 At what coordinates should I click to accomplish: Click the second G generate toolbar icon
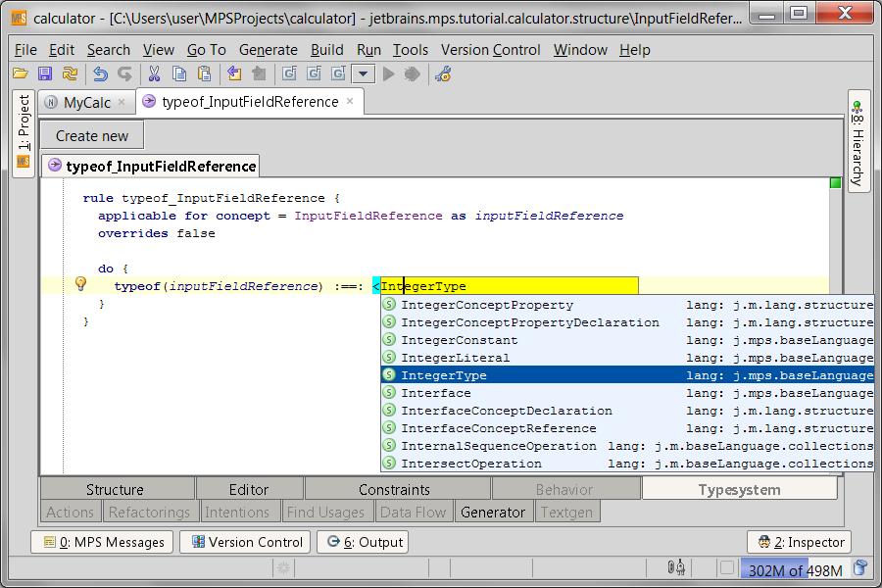(314, 73)
